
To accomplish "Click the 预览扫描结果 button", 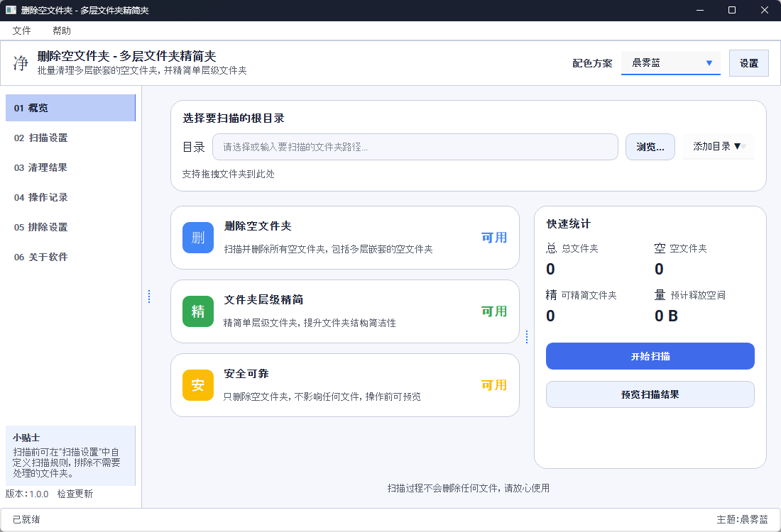I will click(x=650, y=394).
